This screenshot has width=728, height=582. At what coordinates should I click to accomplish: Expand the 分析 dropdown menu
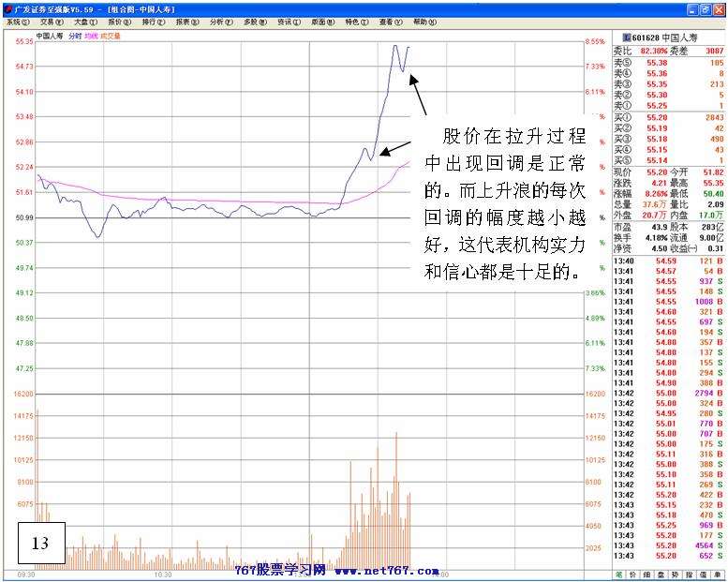coord(218,22)
